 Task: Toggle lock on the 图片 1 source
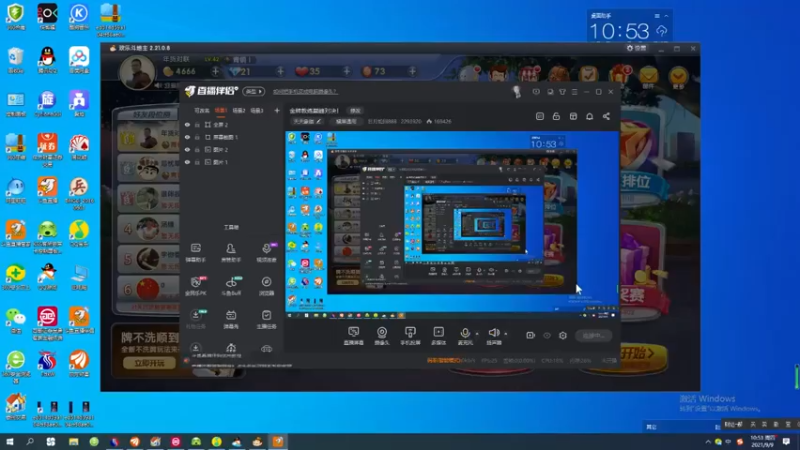coord(197,162)
